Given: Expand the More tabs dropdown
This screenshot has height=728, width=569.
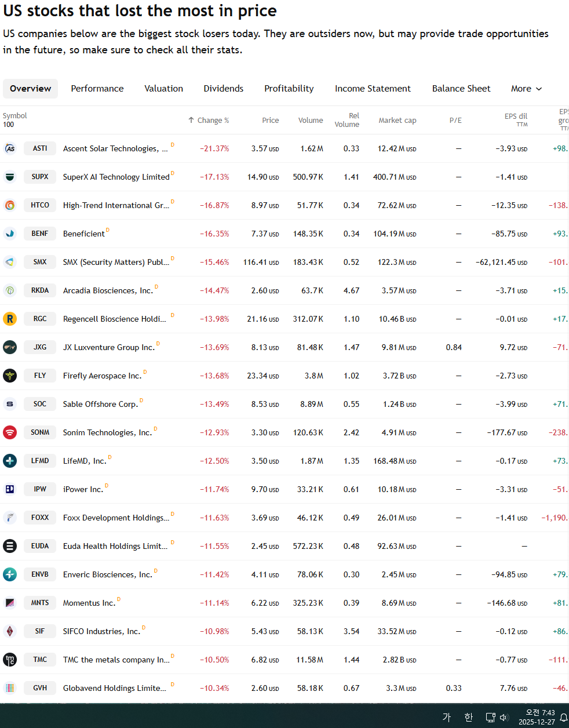Looking at the screenshot, I should point(527,89).
